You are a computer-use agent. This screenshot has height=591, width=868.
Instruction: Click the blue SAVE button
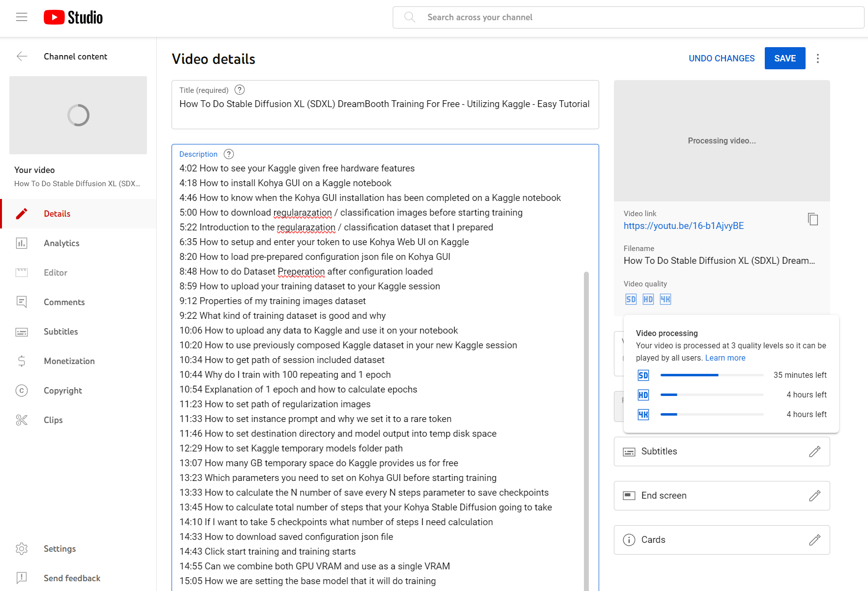784,58
